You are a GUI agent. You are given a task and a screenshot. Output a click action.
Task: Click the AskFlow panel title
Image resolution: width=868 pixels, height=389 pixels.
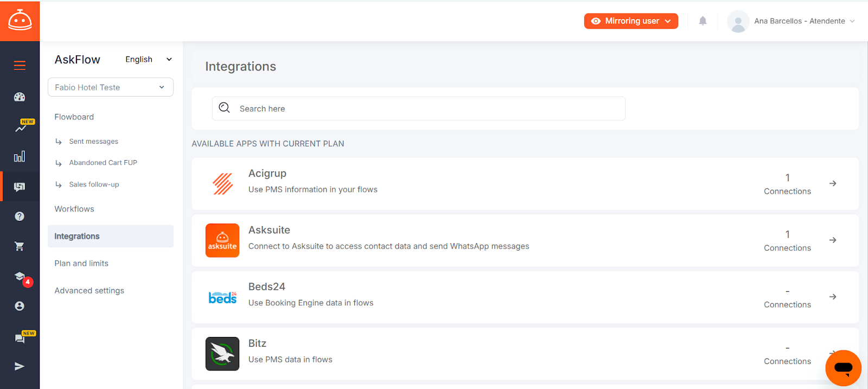[78, 60]
